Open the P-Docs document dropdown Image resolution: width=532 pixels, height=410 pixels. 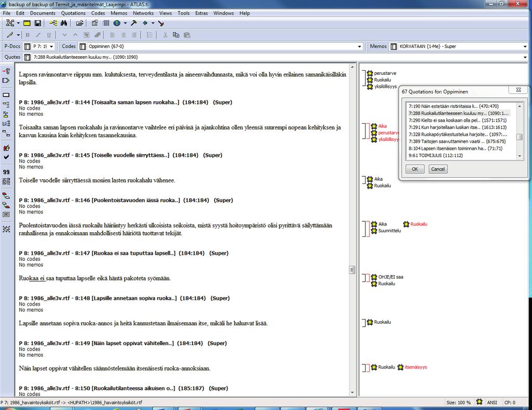(x=51, y=46)
